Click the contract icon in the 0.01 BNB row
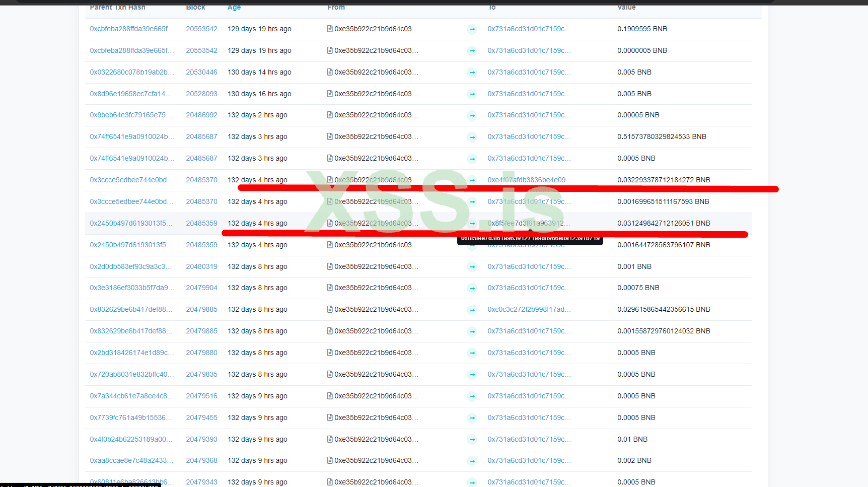 330,439
